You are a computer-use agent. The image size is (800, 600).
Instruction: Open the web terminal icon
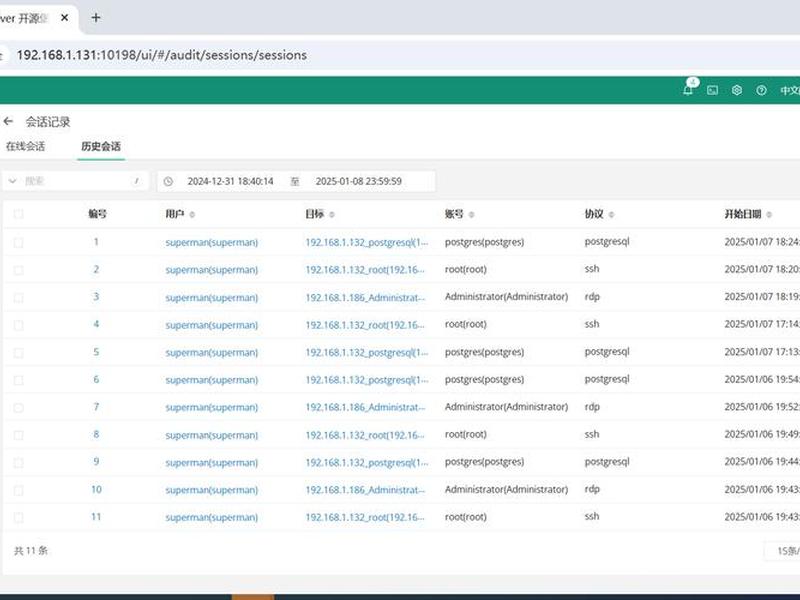pos(712,90)
